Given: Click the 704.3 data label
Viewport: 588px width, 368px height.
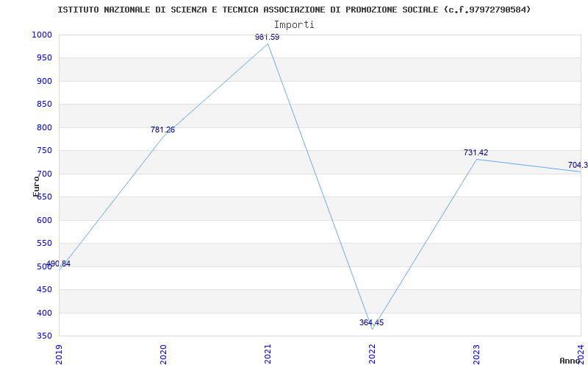Looking at the screenshot, I should pyautogui.click(x=578, y=165).
